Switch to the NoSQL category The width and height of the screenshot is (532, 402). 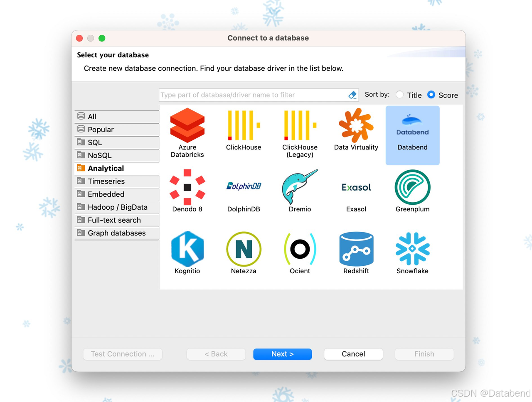pyautogui.click(x=117, y=155)
